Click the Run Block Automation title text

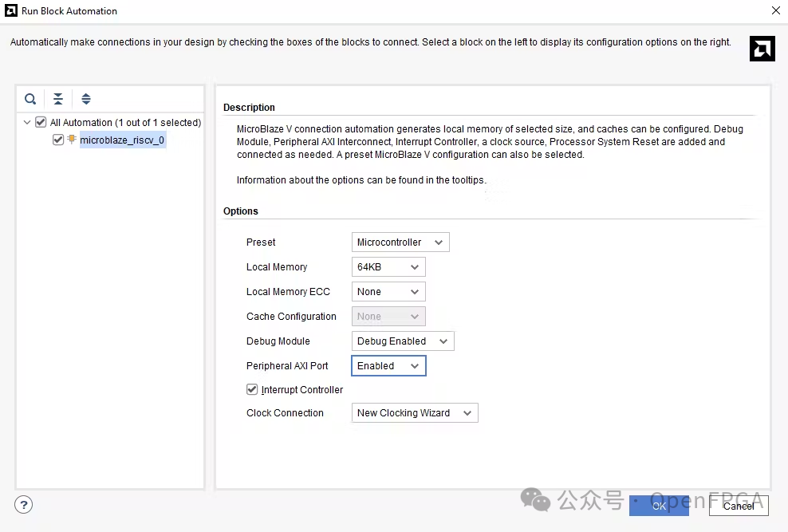click(69, 10)
